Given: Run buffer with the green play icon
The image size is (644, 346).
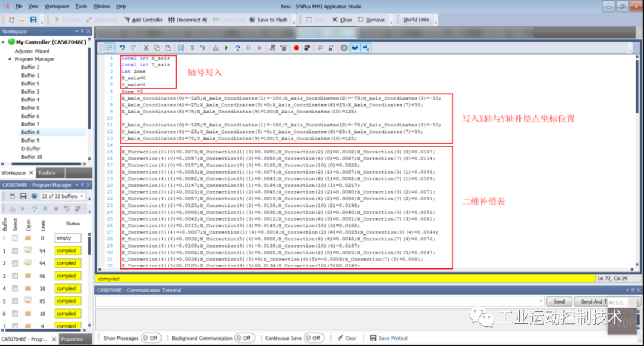Looking at the screenshot, I should click(227, 48).
